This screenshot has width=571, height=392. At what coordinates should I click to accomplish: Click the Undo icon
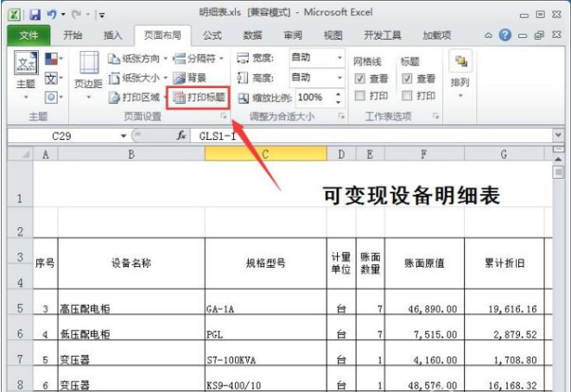(52, 15)
